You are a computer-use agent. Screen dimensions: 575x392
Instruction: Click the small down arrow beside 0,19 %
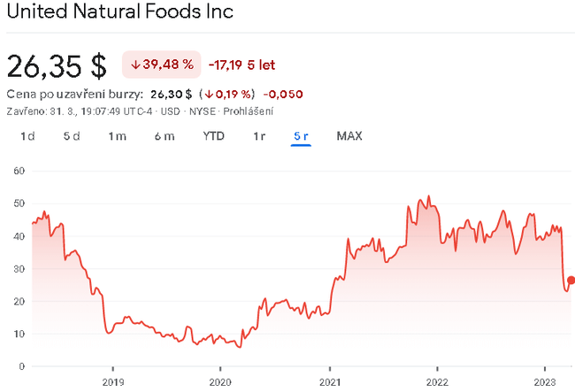click(x=206, y=94)
